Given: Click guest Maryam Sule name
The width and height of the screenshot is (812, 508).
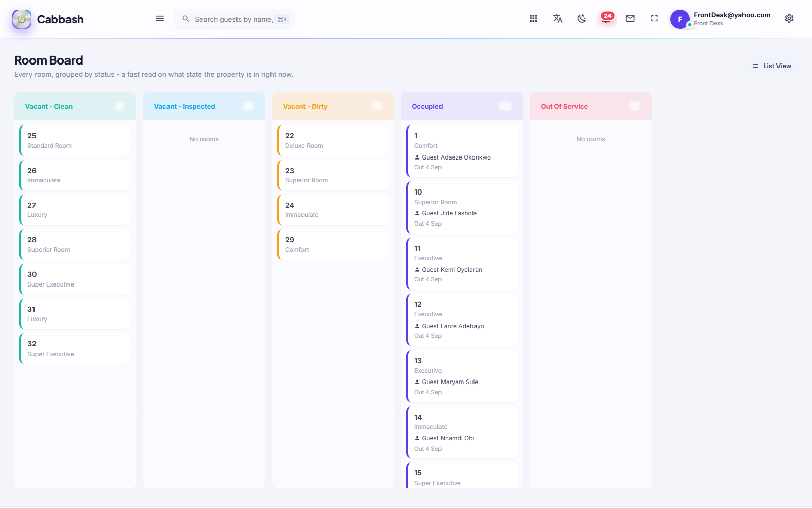Looking at the screenshot, I should [x=450, y=382].
